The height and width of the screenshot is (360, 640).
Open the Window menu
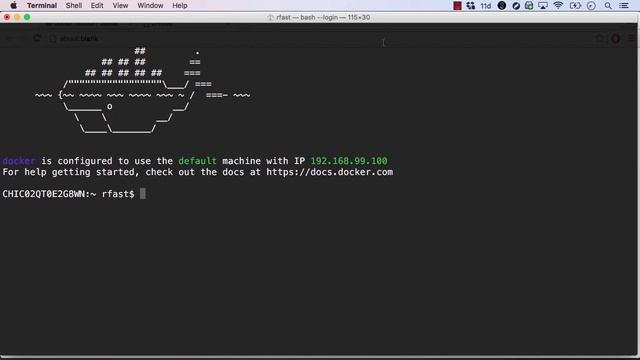[150, 5]
